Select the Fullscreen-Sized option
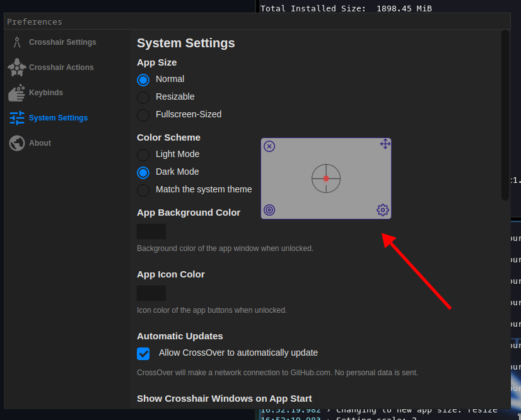Viewport: 521px width, 420px height. pos(143,114)
